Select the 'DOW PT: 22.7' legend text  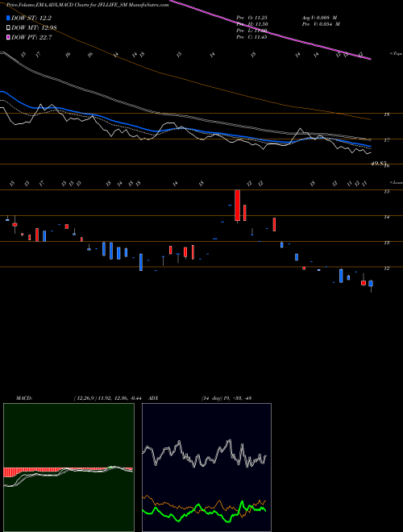[x=31, y=37]
